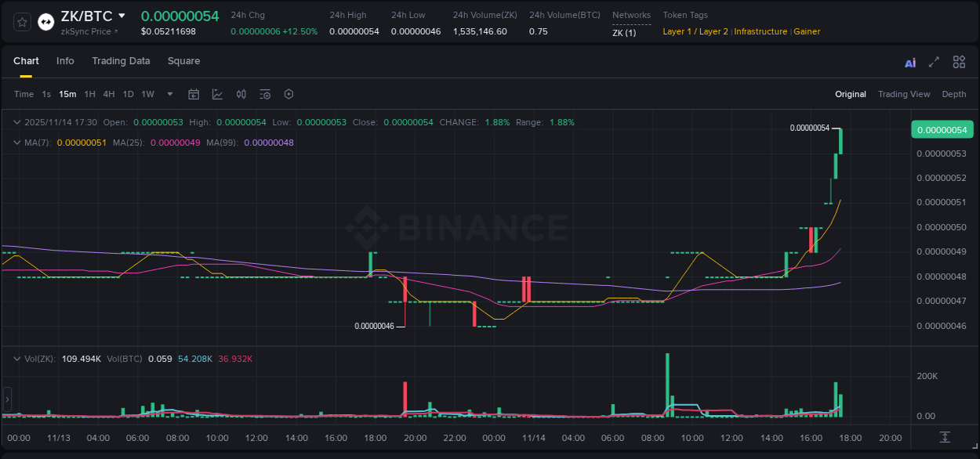Click the Binance AI chart analysis icon

pyautogui.click(x=909, y=61)
